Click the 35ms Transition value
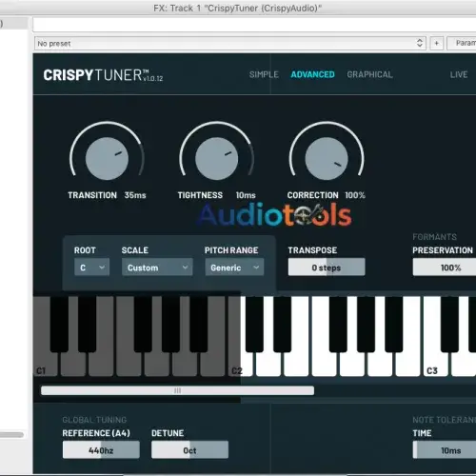Image resolution: width=476 pixels, height=476 pixels. (135, 195)
